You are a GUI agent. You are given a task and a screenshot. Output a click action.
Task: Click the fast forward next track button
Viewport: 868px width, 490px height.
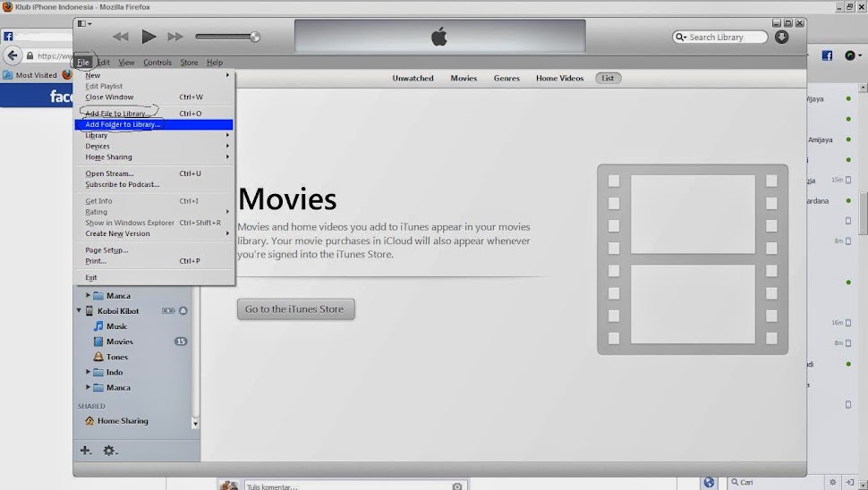click(x=175, y=37)
